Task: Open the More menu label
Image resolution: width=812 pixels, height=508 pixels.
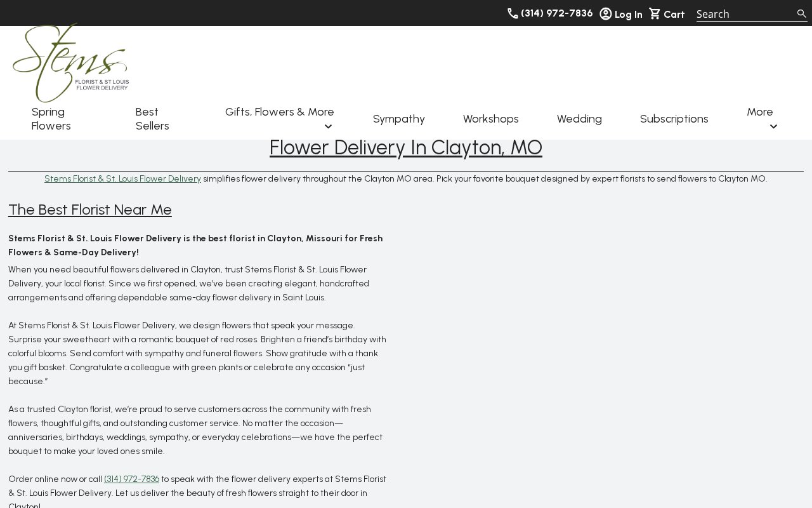Action: coord(760,112)
